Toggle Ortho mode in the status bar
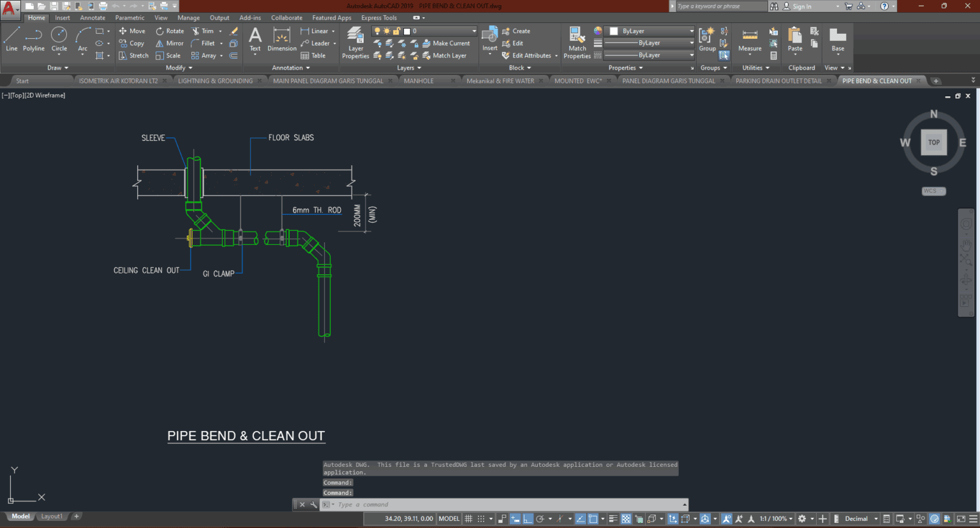Image resolution: width=980 pixels, height=528 pixels. point(528,518)
